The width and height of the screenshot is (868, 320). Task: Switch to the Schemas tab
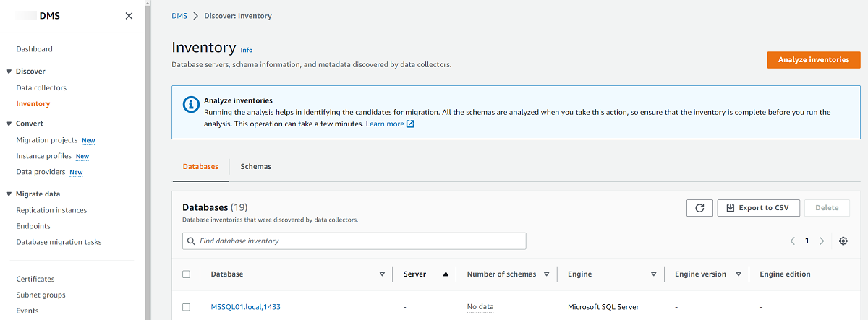(255, 167)
